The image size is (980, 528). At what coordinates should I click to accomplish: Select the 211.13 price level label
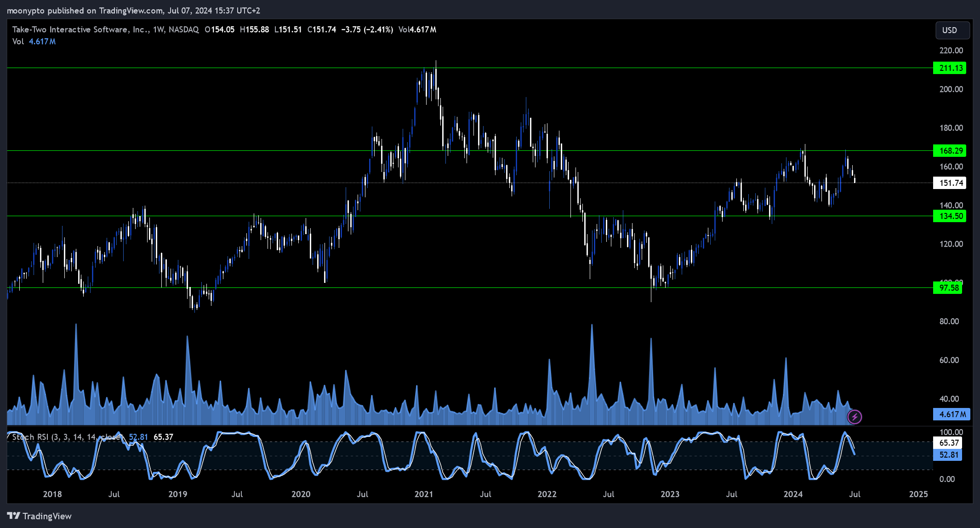pos(950,68)
